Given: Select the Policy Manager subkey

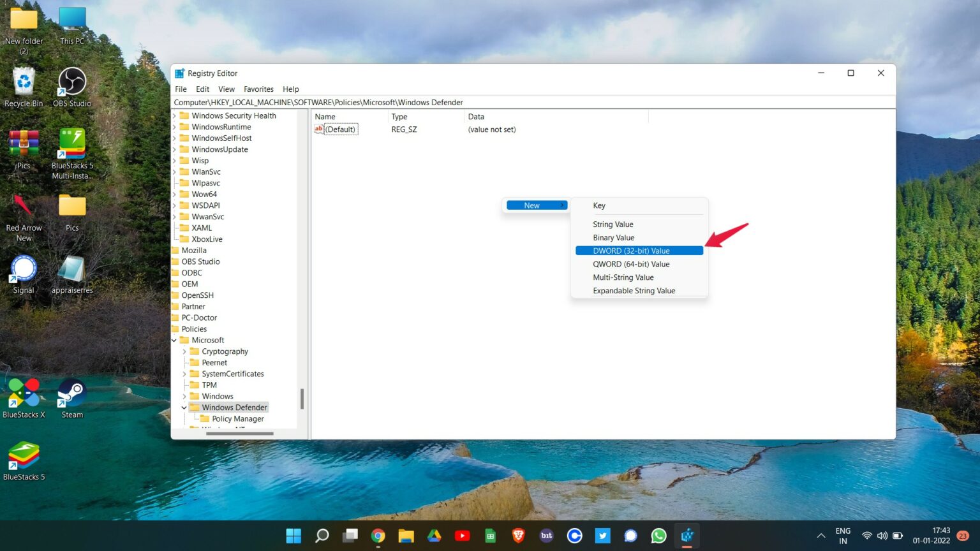Looking at the screenshot, I should [x=237, y=418].
